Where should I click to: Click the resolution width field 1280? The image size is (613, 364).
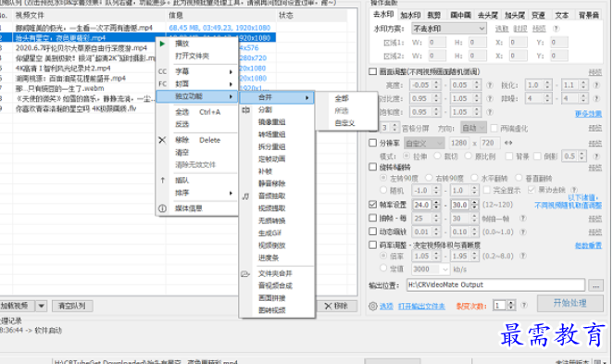coord(458,143)
